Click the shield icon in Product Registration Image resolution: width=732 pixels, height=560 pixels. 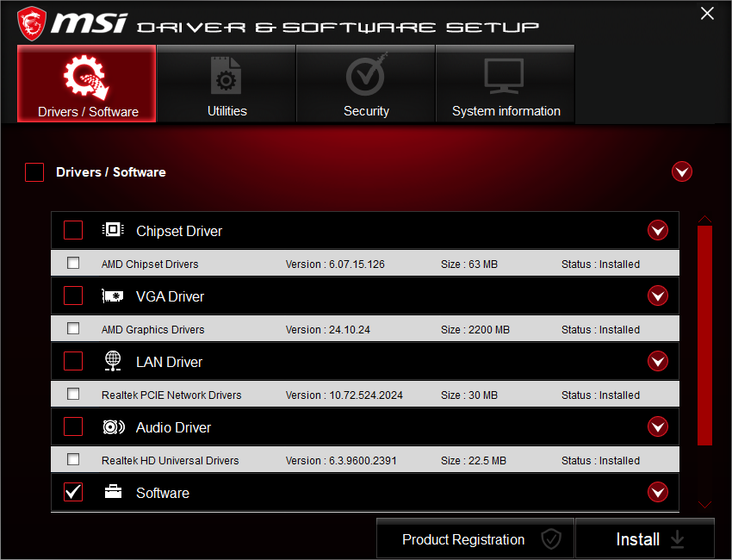pos(551,539)
